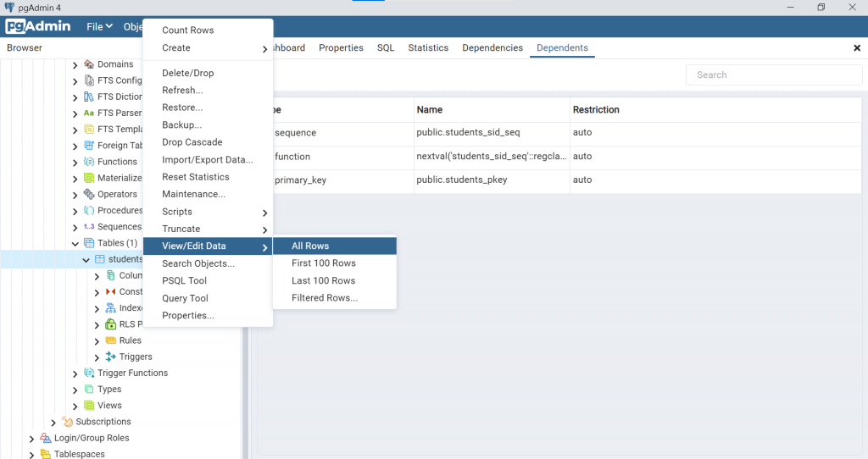Click the Operators icon in browser tree
Screen dimensions: 868x459
click(x=88, y=194)
